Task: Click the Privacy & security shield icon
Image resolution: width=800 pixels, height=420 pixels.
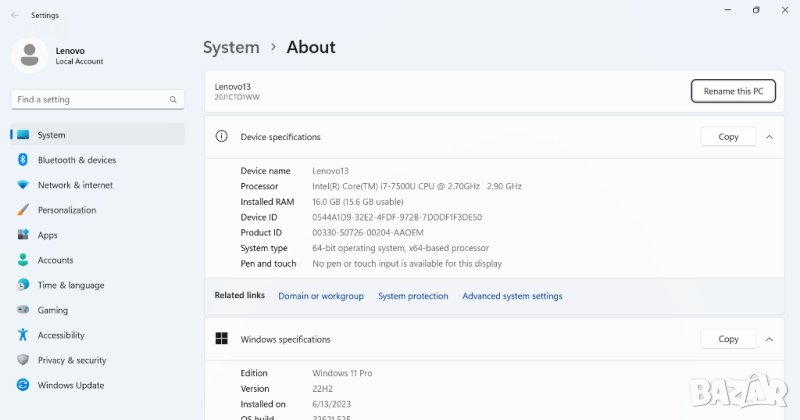Action: point(22,360)
